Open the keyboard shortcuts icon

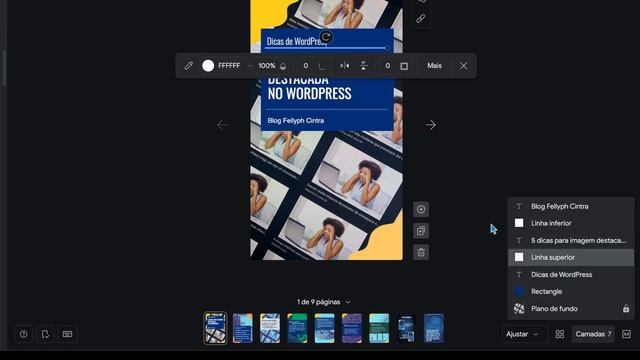[x=67, y=334]
